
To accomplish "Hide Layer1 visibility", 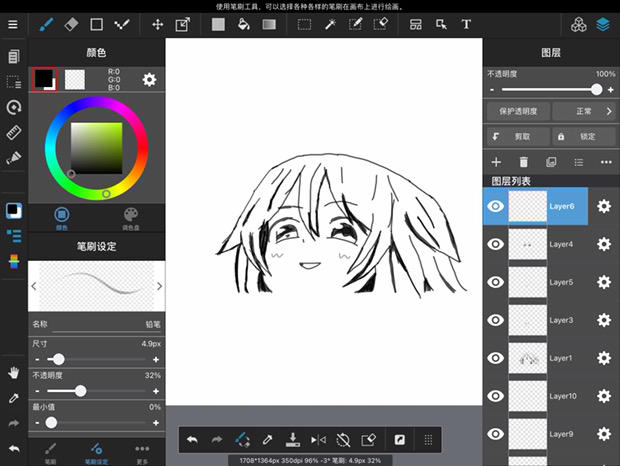I will pyautogui.click(x=495, y=358).
